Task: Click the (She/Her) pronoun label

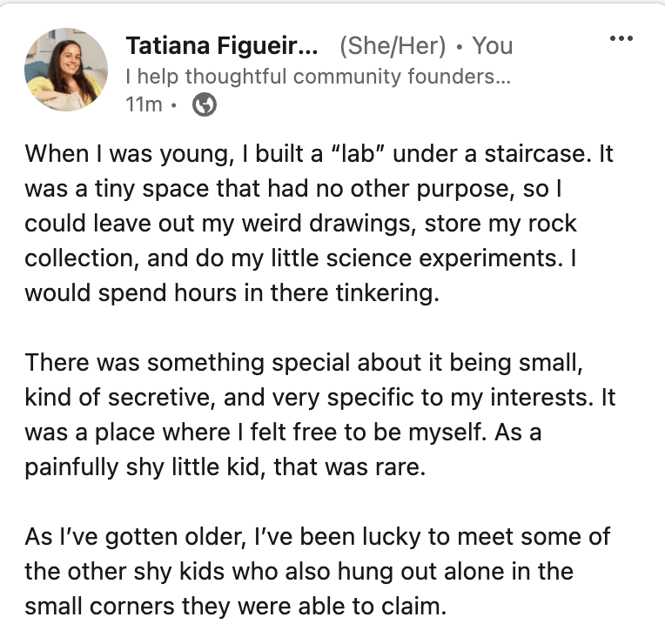Action: click(392, 45)
